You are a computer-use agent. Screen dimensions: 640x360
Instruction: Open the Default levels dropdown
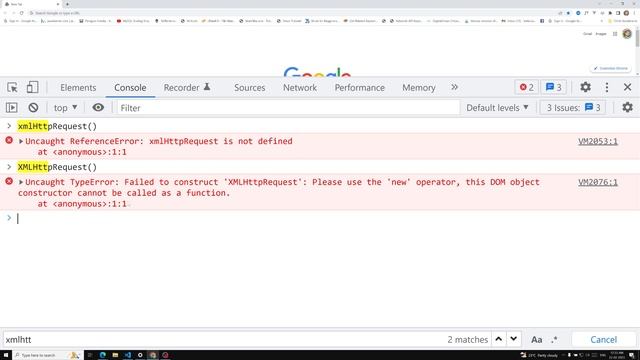coord(497,108)
